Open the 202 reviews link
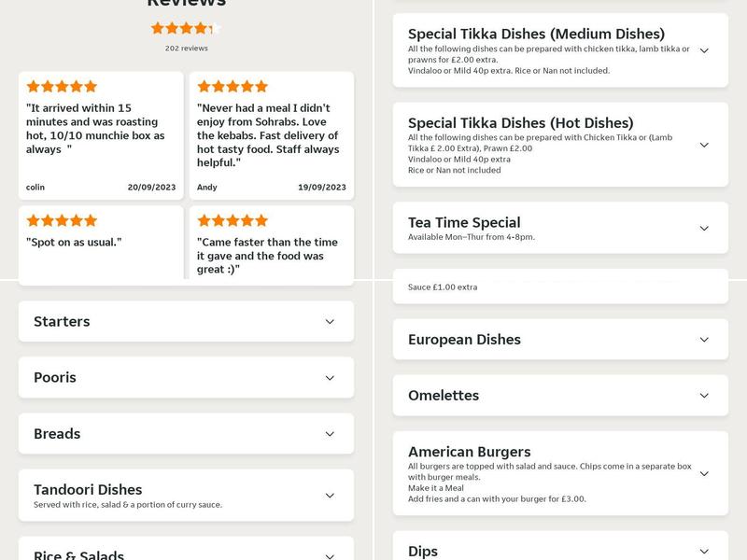Viewport: 747px width, 560px height. 188,47
